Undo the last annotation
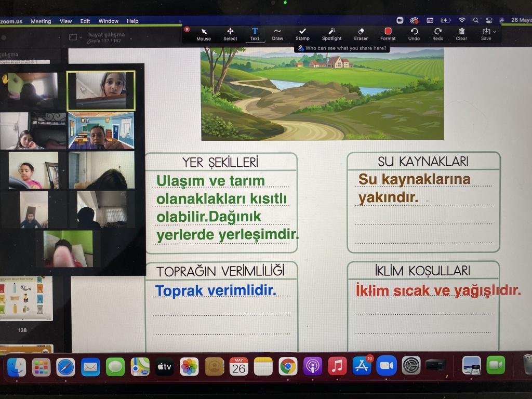 (x=414, y=34)
